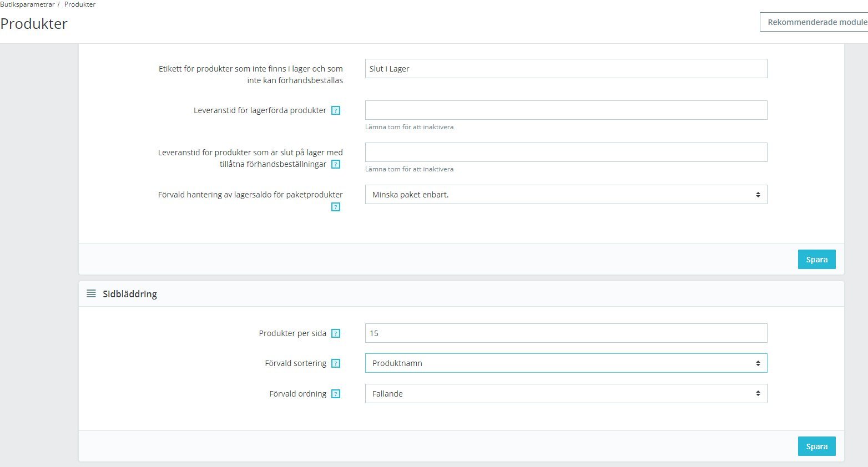868x467 pixels.
Task: Click the Butiksparametrar breadcrumb link
Action: [27, 4]
